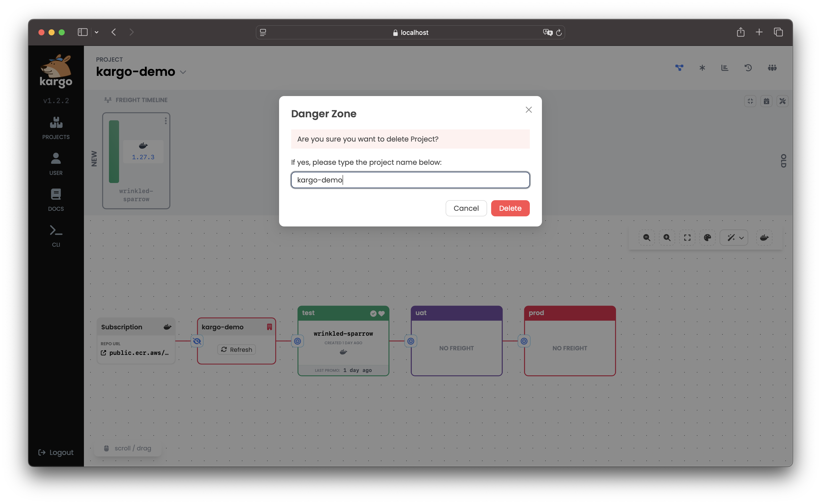821x504 pixels.
Task: Click the project name input field
Action: 410,180
